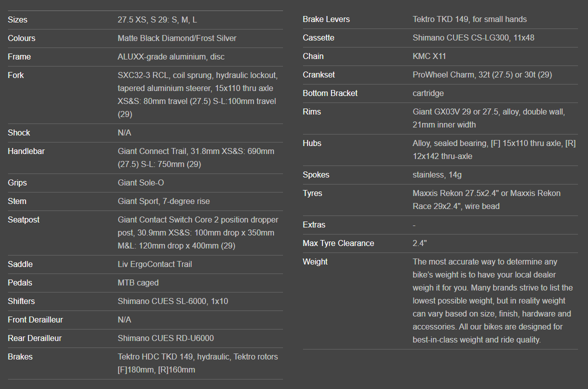
Task: Click the Fork specification label
Action: pyautogui.click(x=15, y=75)
